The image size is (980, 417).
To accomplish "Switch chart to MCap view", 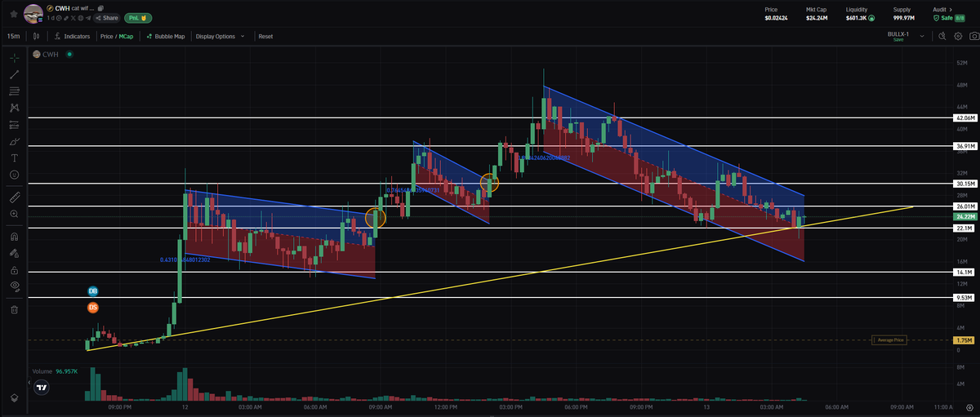I will point(126,37).
